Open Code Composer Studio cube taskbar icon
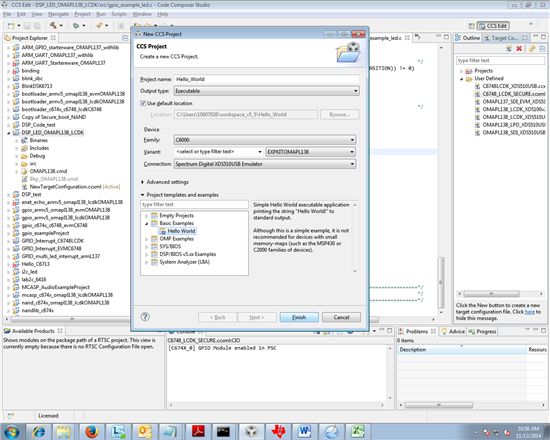Screen dimensions: 550x440 [251, 432]
